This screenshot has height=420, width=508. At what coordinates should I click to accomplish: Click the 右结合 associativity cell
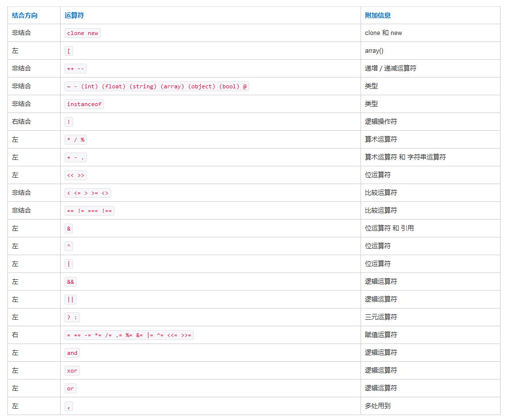(x=21, y=122)
